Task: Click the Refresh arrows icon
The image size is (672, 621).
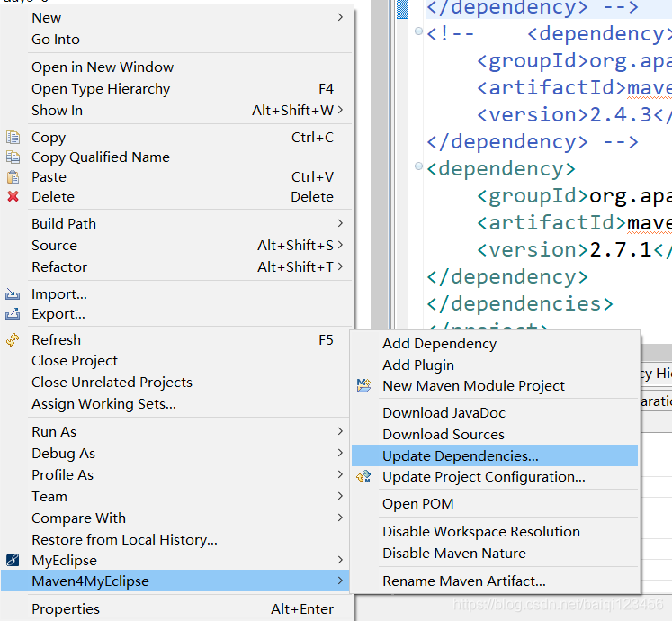Action: click(13, 339)
